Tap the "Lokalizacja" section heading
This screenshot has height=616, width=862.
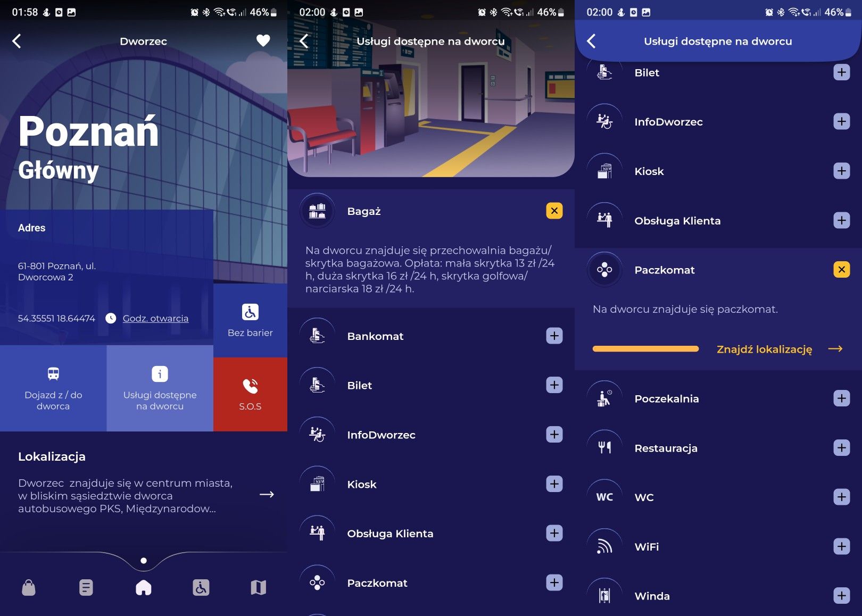pos(52,456)
